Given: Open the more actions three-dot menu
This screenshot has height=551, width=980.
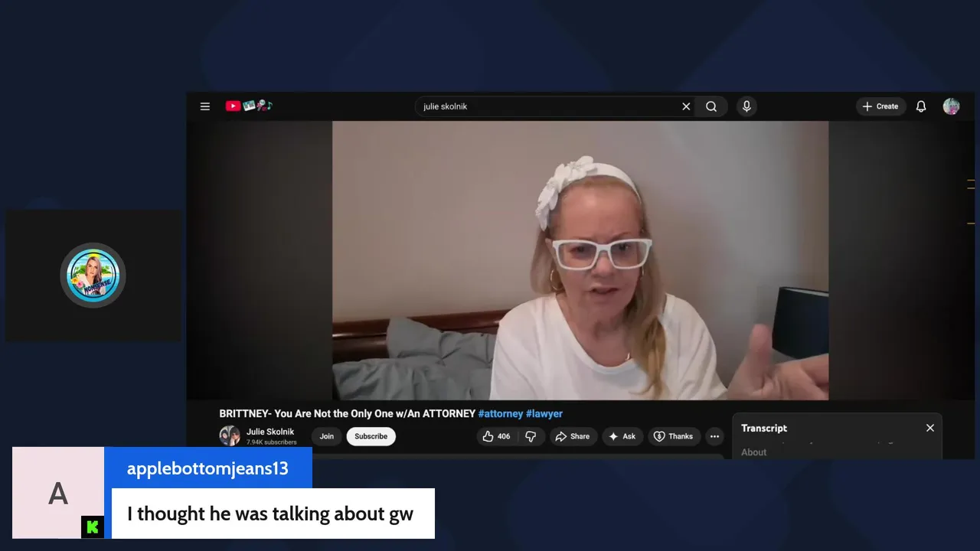Looking at the screenshot, I should click(x=714, y=436).
